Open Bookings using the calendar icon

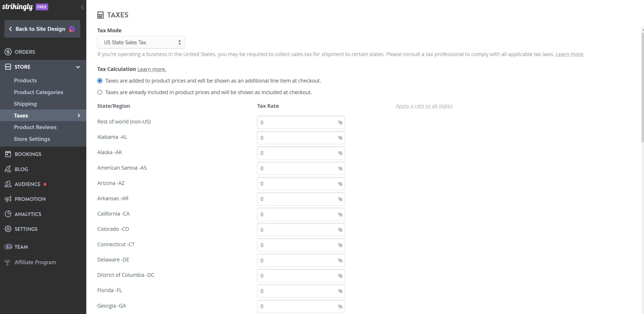pyautogui.click(x=8, y=154)
